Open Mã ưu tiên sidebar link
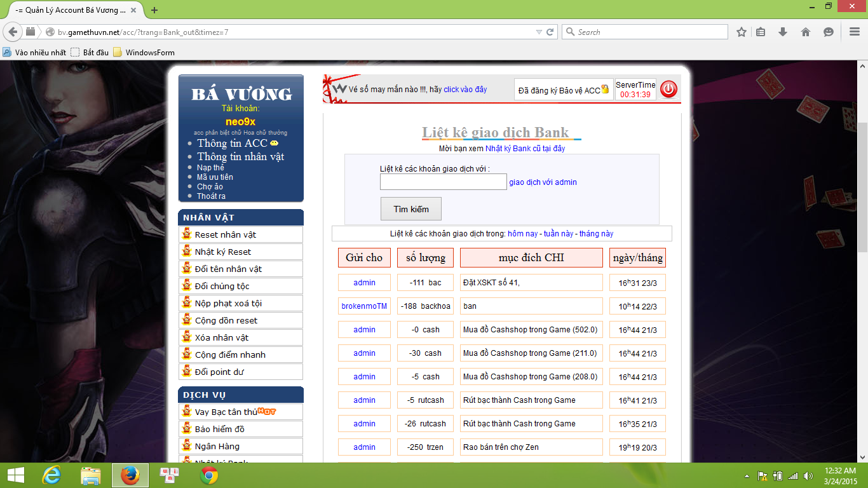 click(215, 177)
